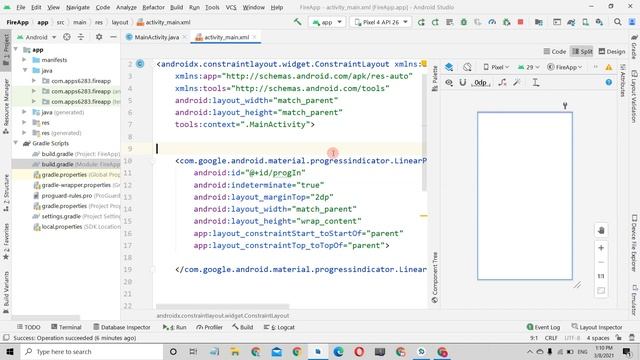Screen dimensions: 640x360
Task: Open the Pixel 4 API 26 device dropdown
Action: pyautogui.click(x=381, y=22)
